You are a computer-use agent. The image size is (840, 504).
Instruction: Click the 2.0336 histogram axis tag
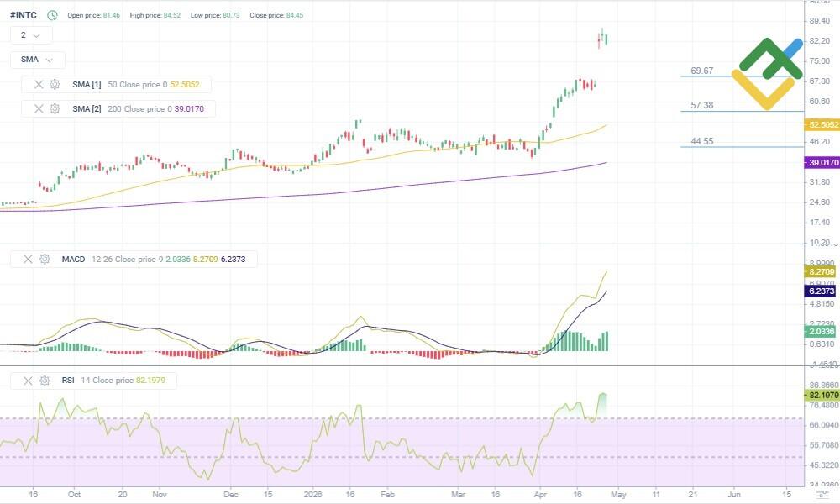821,332
